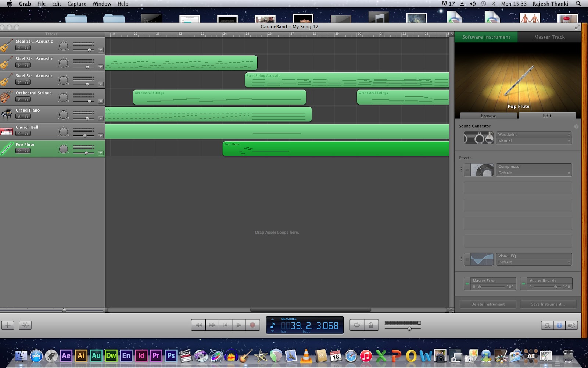Mute the Orchestral Strings track

[x=19, y=99]
